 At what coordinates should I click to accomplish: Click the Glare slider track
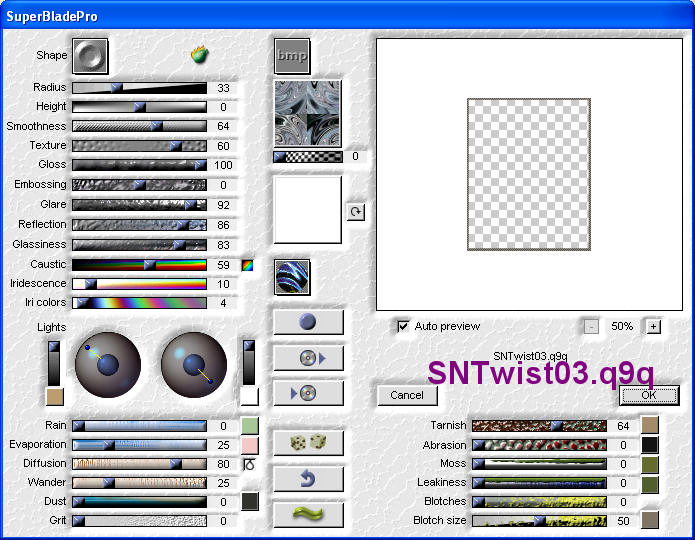tap(139, 205)
